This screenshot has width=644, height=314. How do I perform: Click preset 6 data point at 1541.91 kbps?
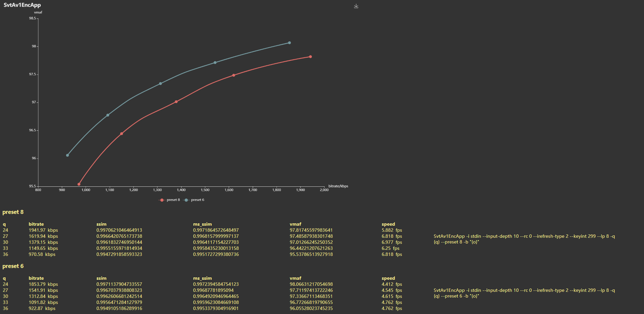pyautogui.click(x=215, y=62)
